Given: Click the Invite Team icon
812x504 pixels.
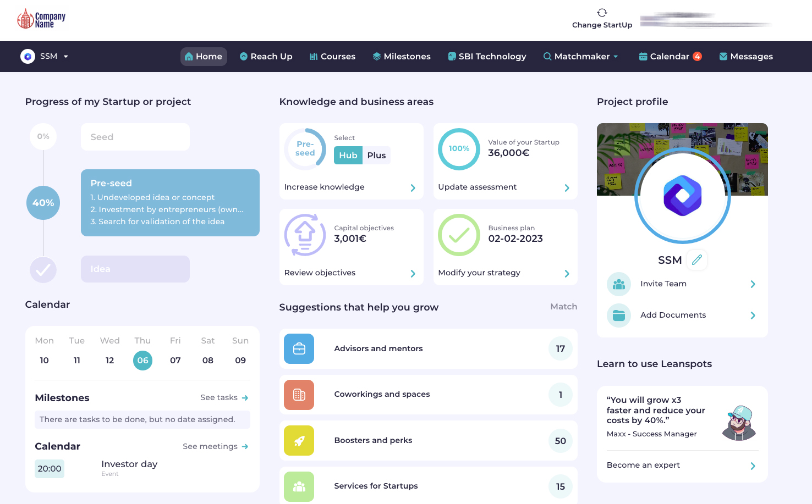Looking at the screenshot, I should tap(618, 284).
